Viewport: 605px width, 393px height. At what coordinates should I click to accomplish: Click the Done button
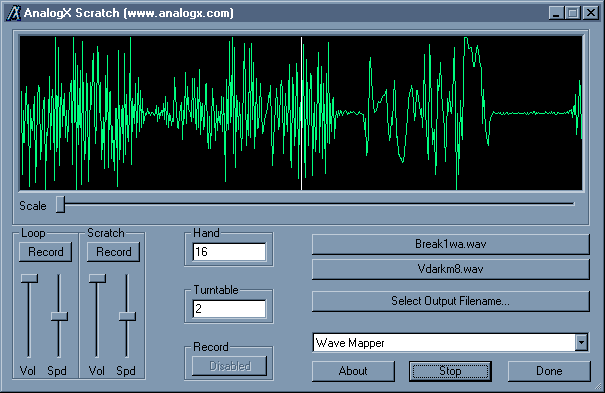549,371
